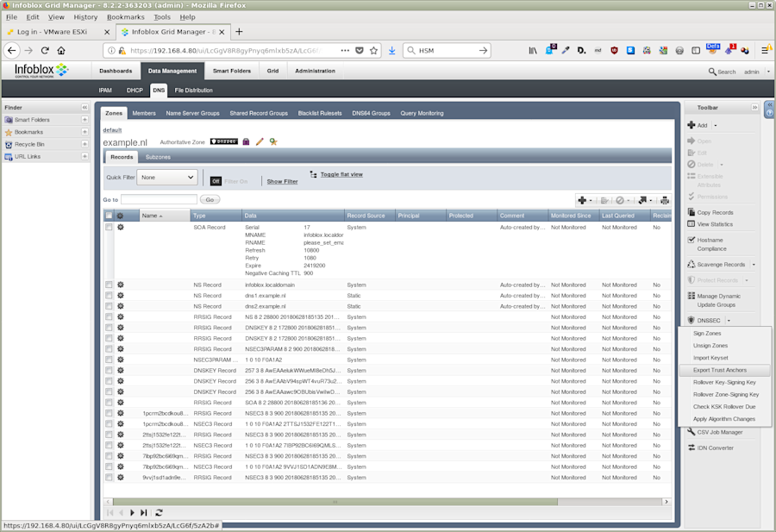
Task: Select Export Trust Anchors menu item
Action: [x=724, y=370]
